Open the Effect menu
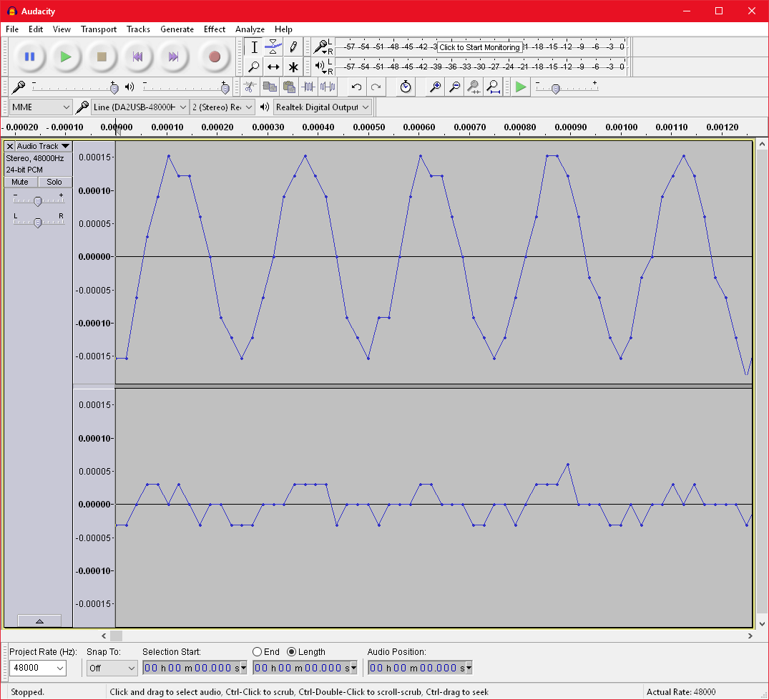 coord(215,29)
